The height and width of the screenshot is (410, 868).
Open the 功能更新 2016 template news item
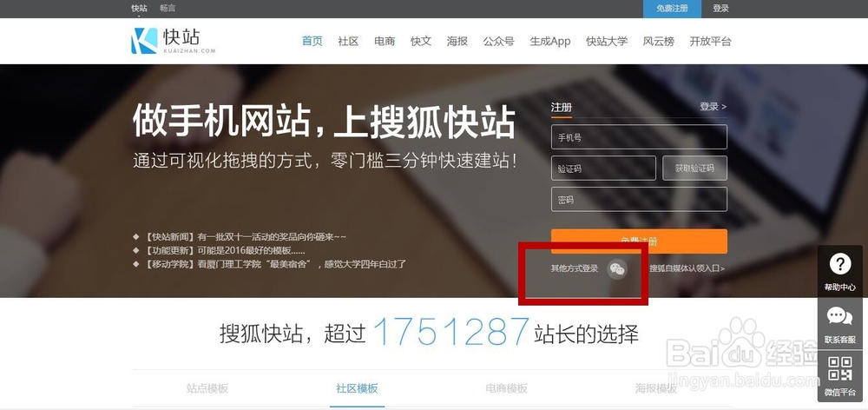[225, 250]
